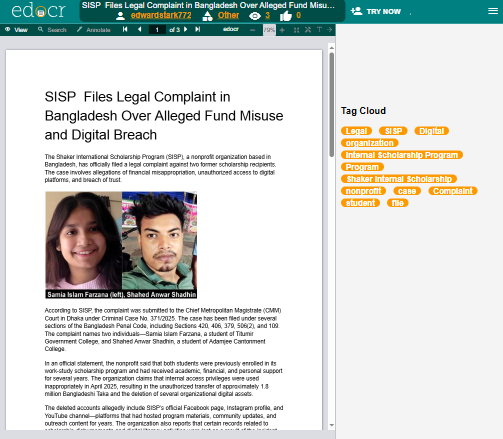Screen dimensions: 503x439
Task: Open the Other category link
Action: [x=228, y=15]
